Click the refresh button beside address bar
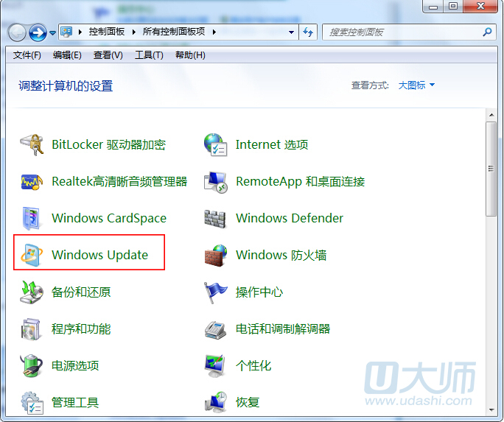504x422 pixels. tap(308, 32)
